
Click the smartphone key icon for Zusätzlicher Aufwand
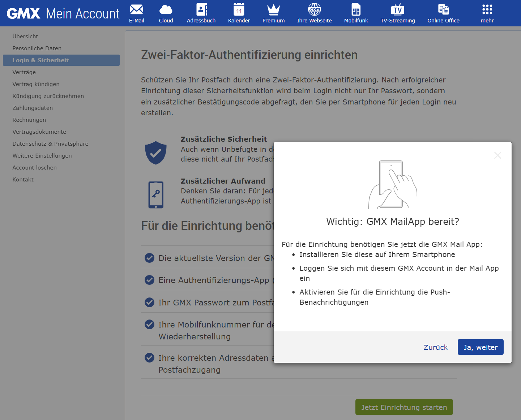tap(156, 195)
